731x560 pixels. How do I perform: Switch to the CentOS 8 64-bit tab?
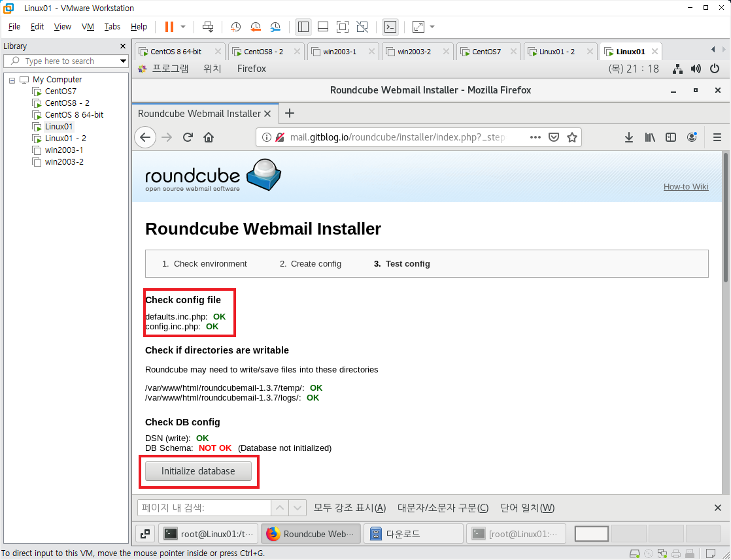(175, 52)
